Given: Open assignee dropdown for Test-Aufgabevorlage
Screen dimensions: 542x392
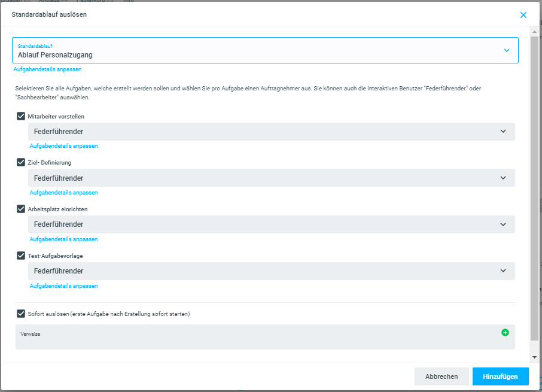Looking at the screenshot, I should coord(271,271).
